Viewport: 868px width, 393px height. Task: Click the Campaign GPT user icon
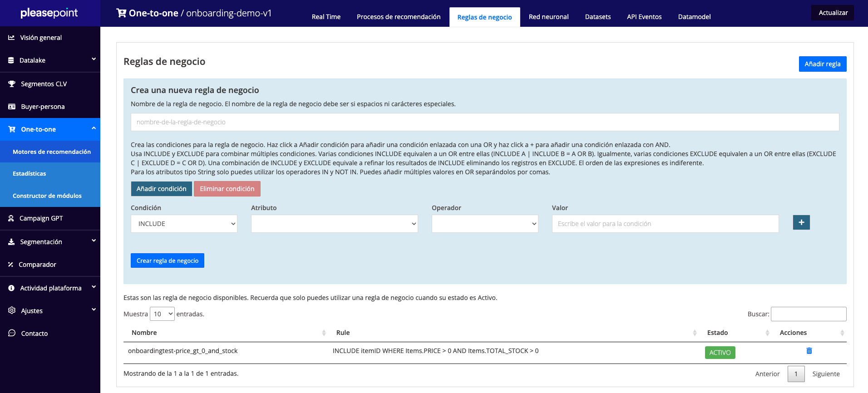click(11, 218)
